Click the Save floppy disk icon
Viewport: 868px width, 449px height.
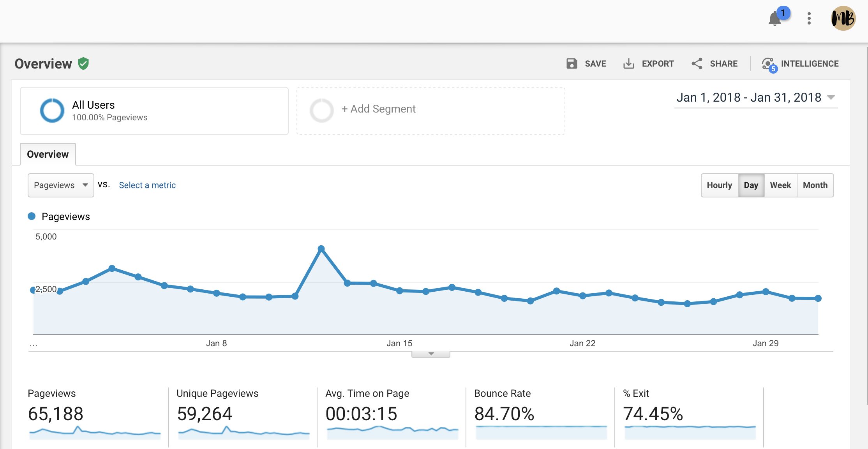(572, 63)
